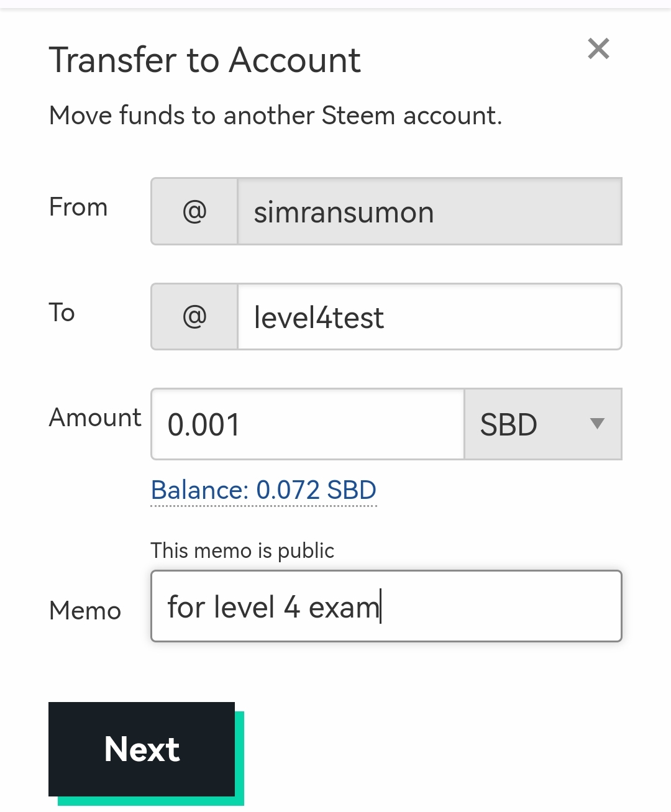Focus the To field containing level4test
671x812 pixels.
(429, 317)
